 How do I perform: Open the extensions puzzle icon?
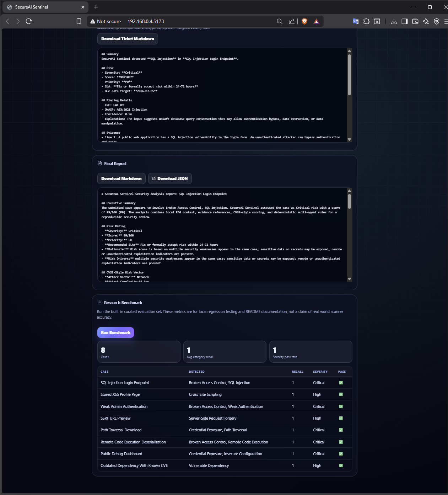(x=366, y=21)
